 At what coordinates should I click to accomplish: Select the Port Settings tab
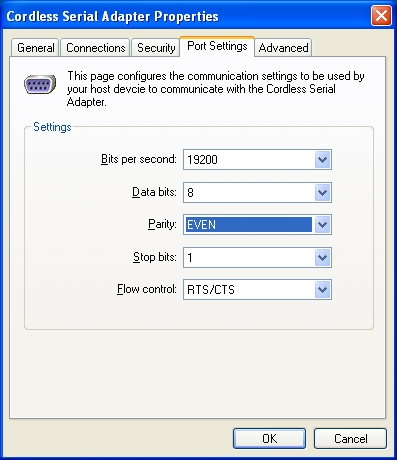pos(217,46)
